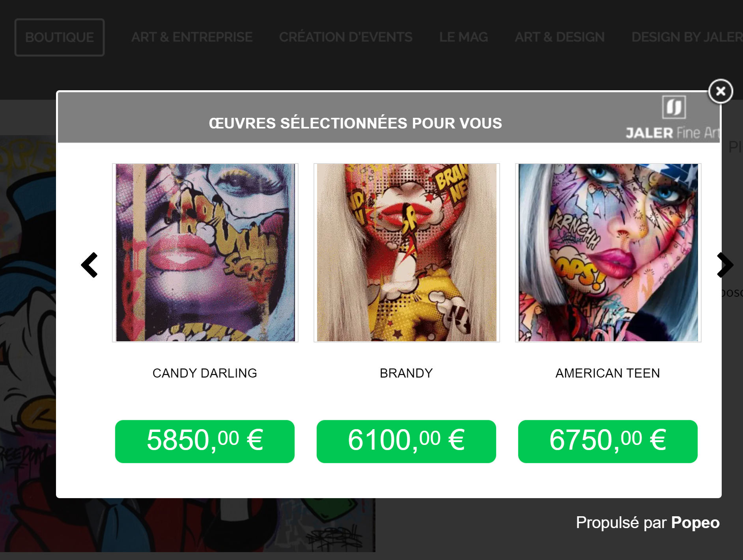Click the 6100,00 € price button

[x=406, y=441]
